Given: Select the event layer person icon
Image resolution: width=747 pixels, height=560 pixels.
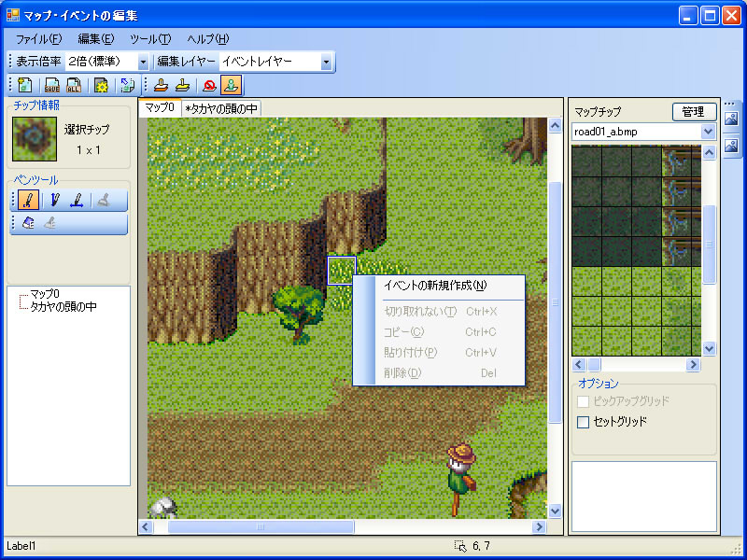Looking at the screenshot, I should click(231, 85).
